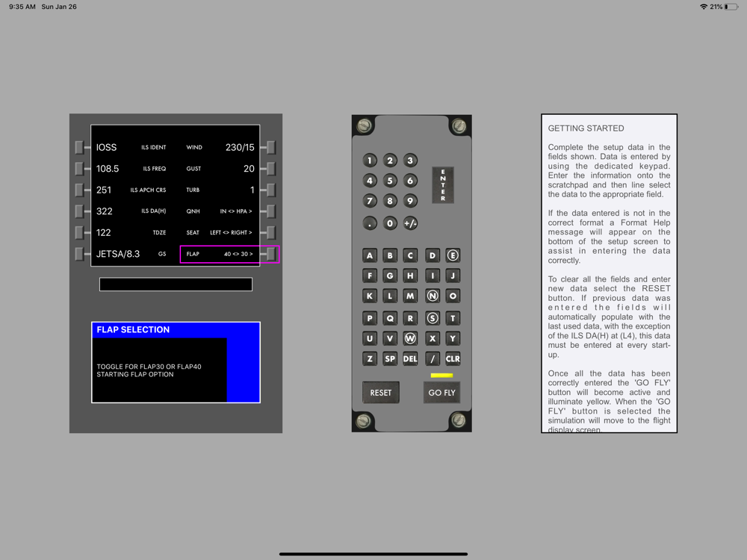Tap the slash key on the keypad

(x=432, y=358)
